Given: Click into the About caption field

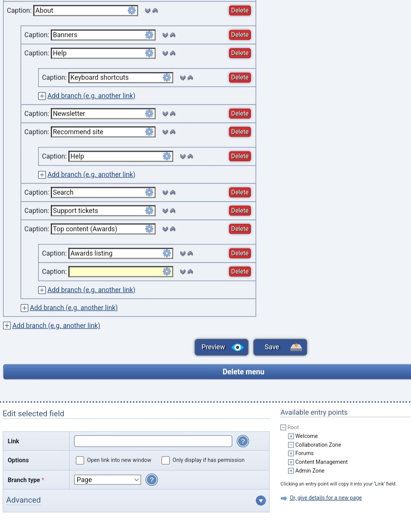Looking at the screenshot, I should (x=86, y=11).
